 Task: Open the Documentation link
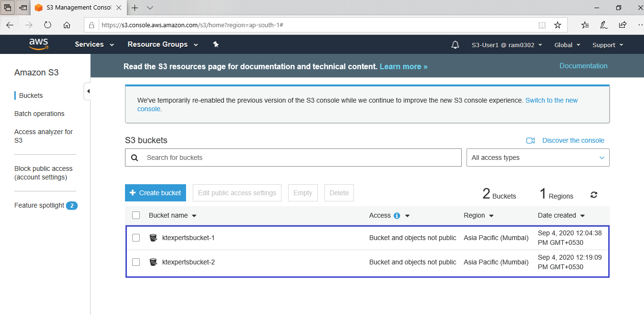click(583, 66)
